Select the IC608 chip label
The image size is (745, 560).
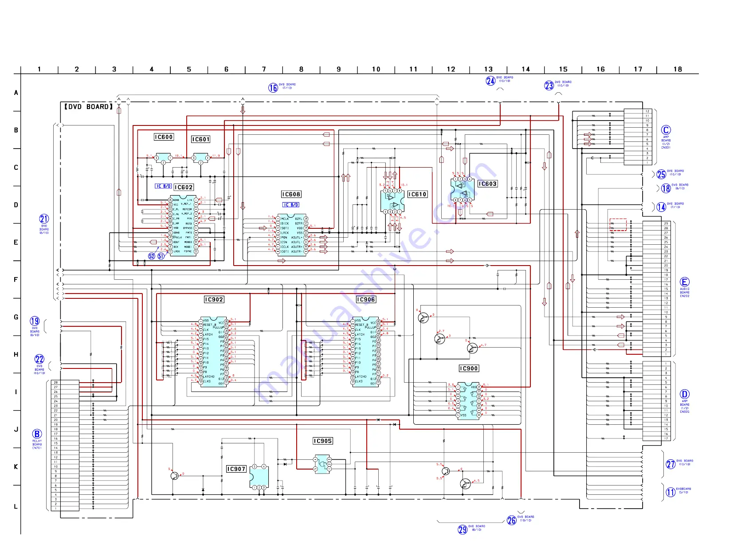coord(291,194)
